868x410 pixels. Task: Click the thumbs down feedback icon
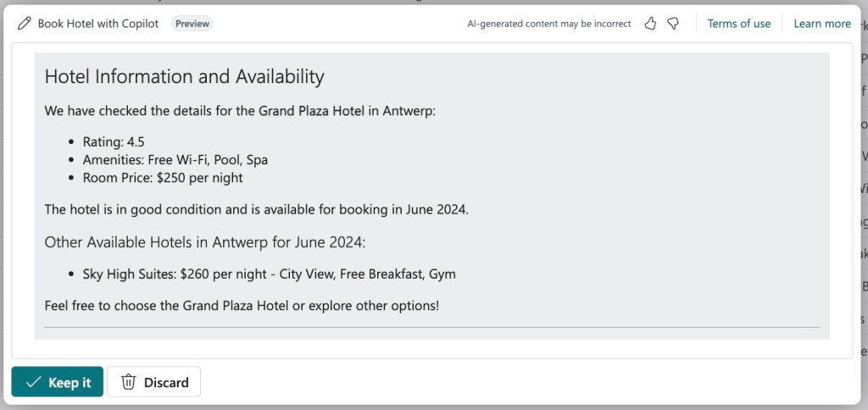673,24
